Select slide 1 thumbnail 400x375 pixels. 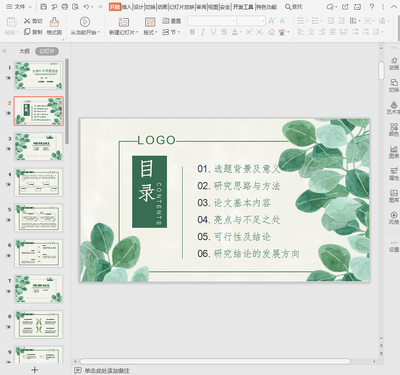(x=38, y=75)
